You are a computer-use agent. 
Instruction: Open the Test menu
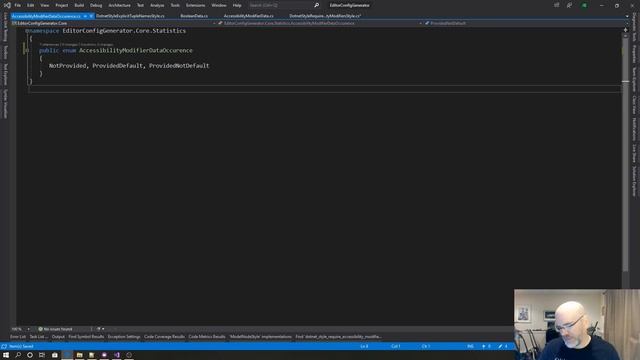point(140,5)
